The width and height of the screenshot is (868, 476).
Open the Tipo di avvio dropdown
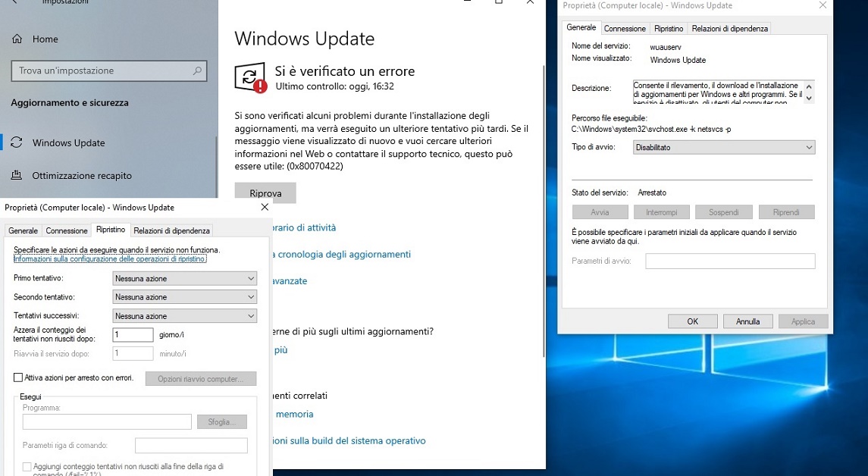[x=724, y=147]
